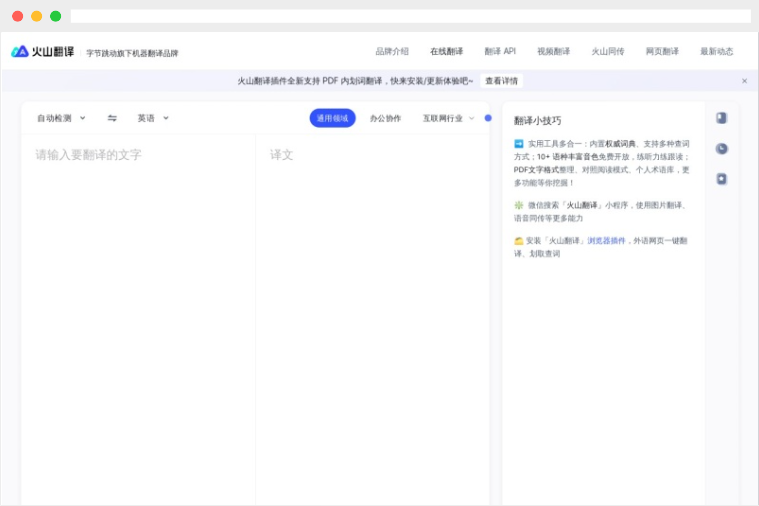
Task: Click the 火山翻译 logo
Action: point(43,51)
